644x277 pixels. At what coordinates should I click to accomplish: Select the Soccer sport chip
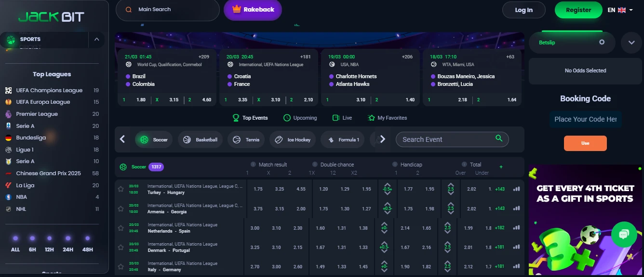pos(154,140)
